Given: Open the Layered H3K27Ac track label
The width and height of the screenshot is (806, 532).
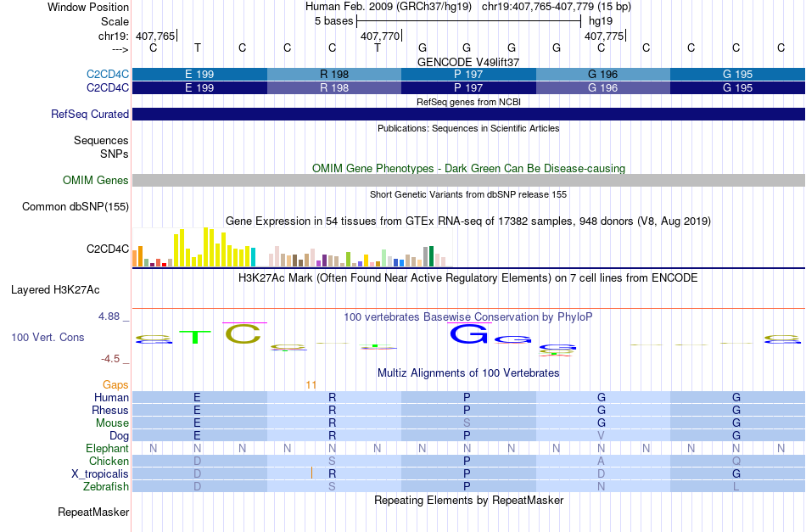Looking at the screenshot, I should point(55,290).
